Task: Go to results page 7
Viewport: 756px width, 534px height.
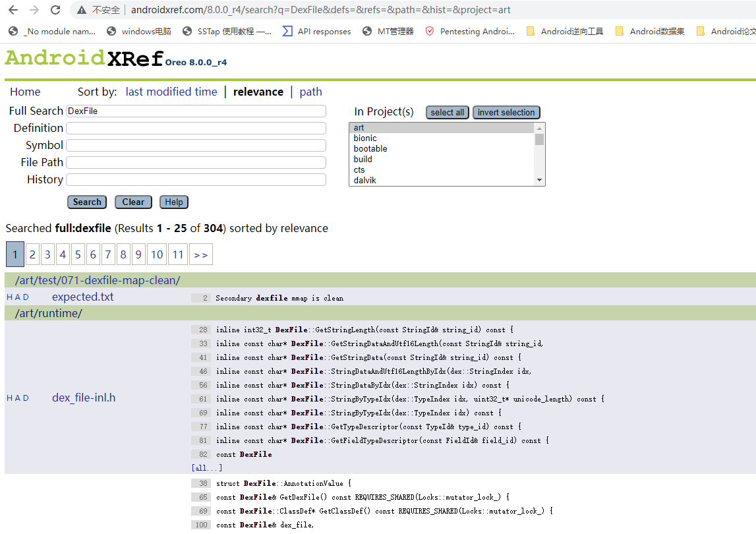Action: tap(108, 254)
